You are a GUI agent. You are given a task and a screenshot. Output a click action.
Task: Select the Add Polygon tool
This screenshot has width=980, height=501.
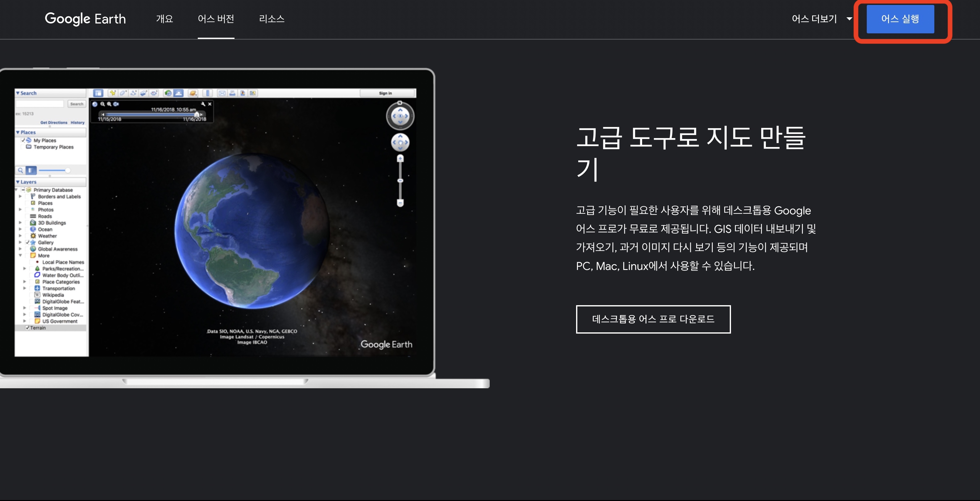[x=123, y=94]
